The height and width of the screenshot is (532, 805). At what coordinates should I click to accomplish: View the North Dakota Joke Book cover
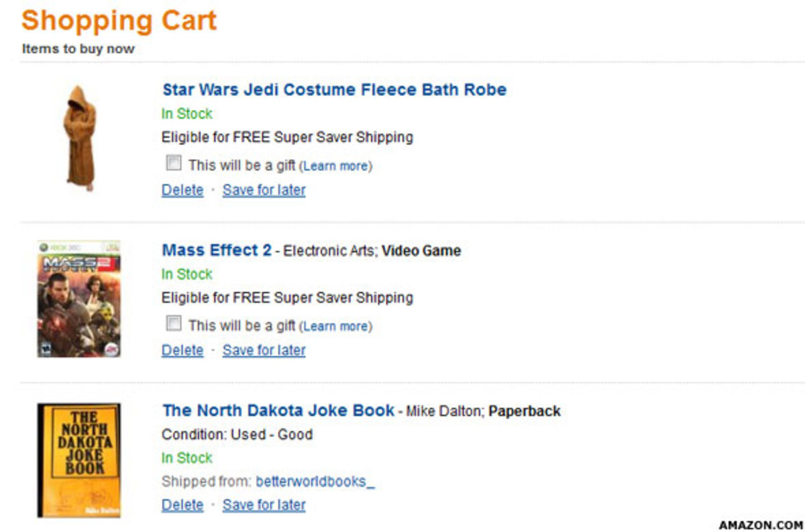pos(79,460)
